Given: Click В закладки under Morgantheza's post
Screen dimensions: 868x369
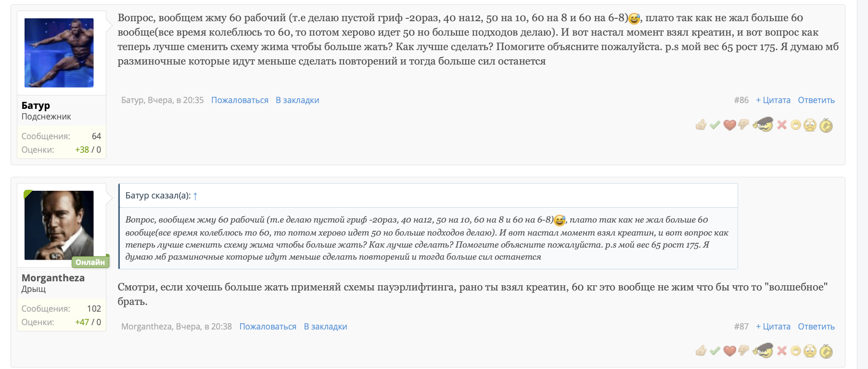Looking at the screenshot, I should coord(325,327).
